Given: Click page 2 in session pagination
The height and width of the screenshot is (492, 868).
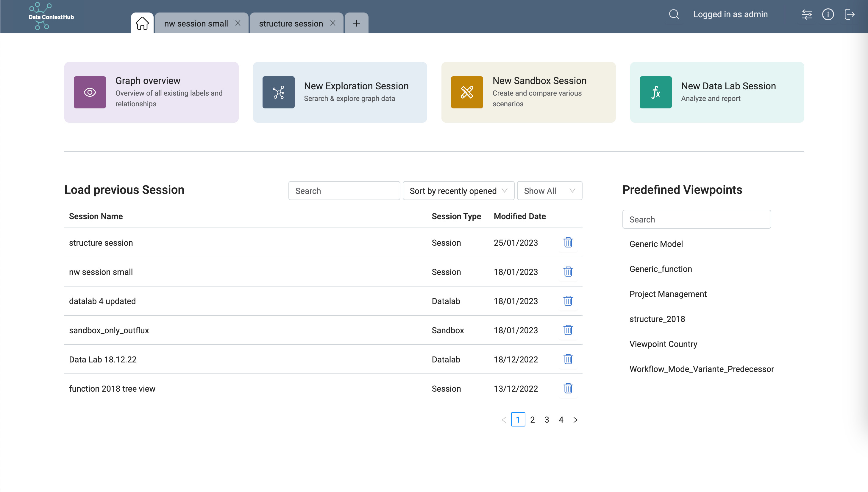Looking at the screenshot, I should coord(532,420).
